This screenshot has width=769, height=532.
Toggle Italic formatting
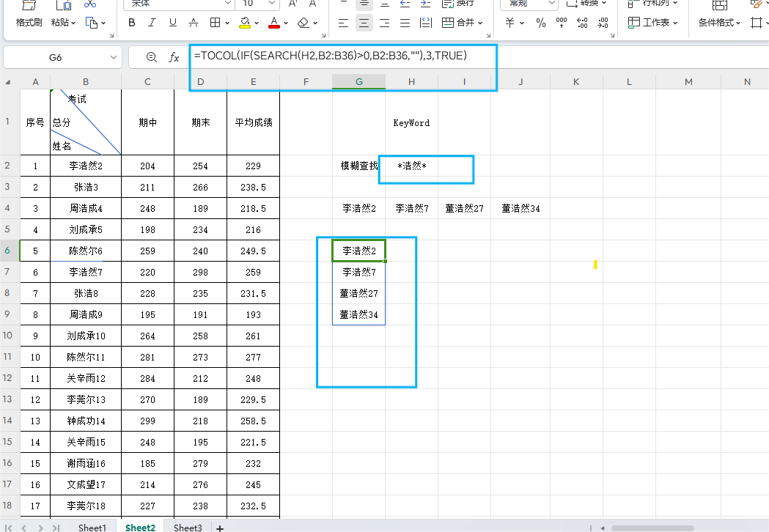pyautogui.click(x=152, y=23)
